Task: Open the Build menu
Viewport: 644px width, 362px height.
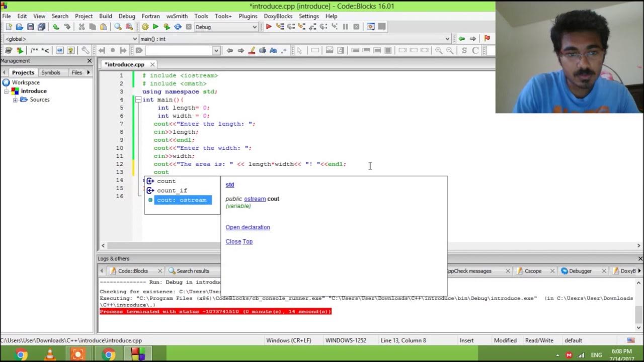Action: pyautogui.click(x=106, y=16)
